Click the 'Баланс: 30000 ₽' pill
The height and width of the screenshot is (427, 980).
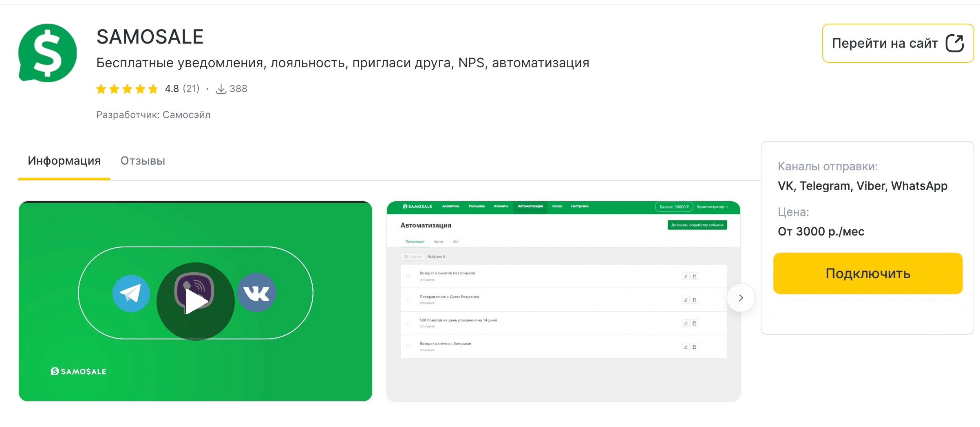point(674,207)
